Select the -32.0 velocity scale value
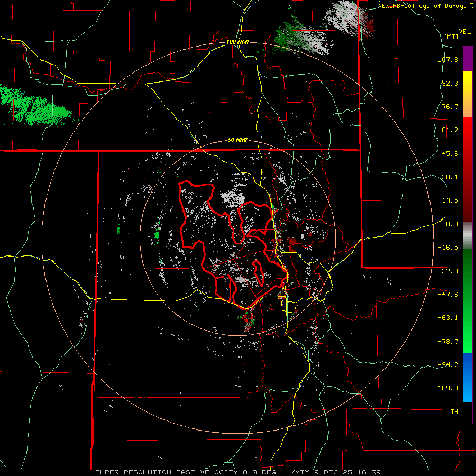This screenshot has height=476, width=476. point(448,271)
